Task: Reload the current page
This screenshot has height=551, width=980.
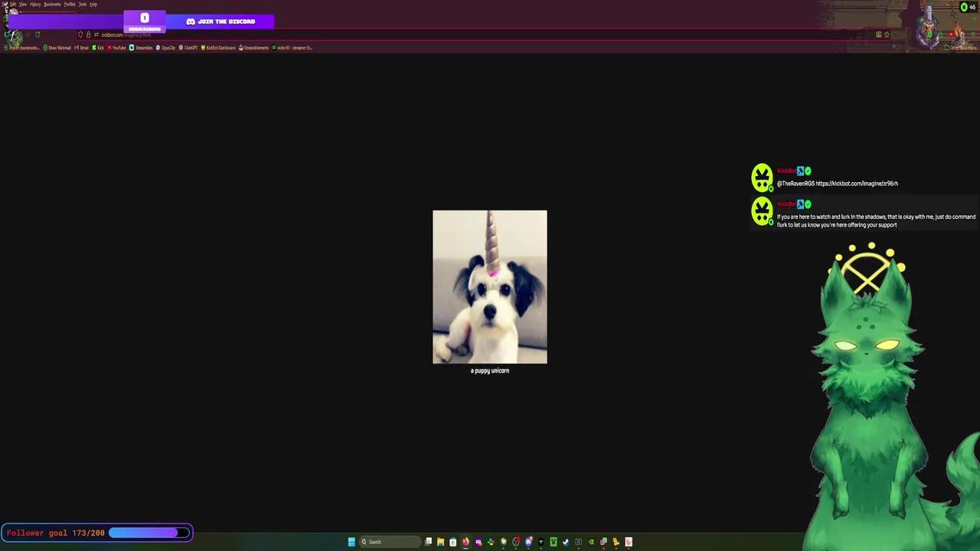Action: (38, 34)
